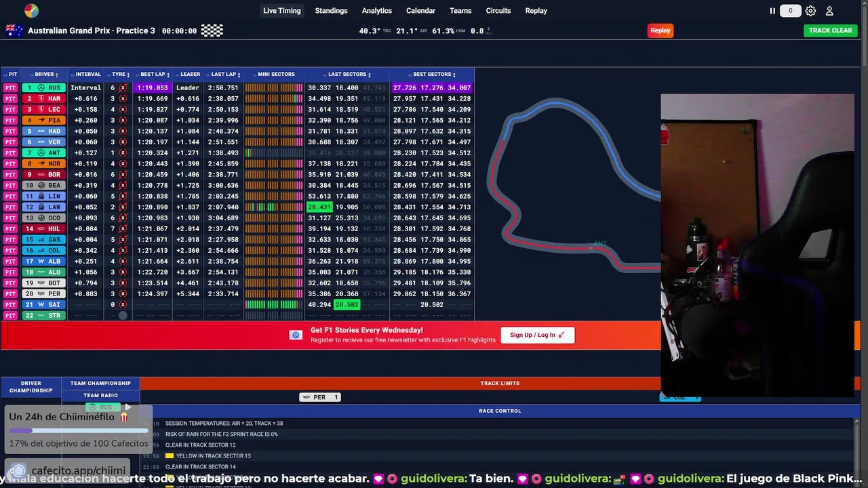Toggle the PIT badge for SAI

coord(10,305)
